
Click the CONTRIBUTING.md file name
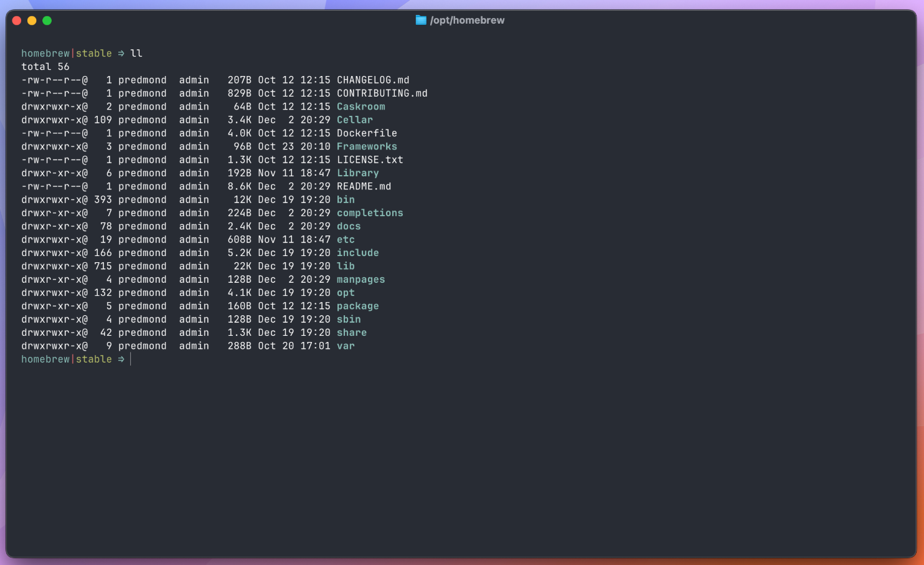382,93
